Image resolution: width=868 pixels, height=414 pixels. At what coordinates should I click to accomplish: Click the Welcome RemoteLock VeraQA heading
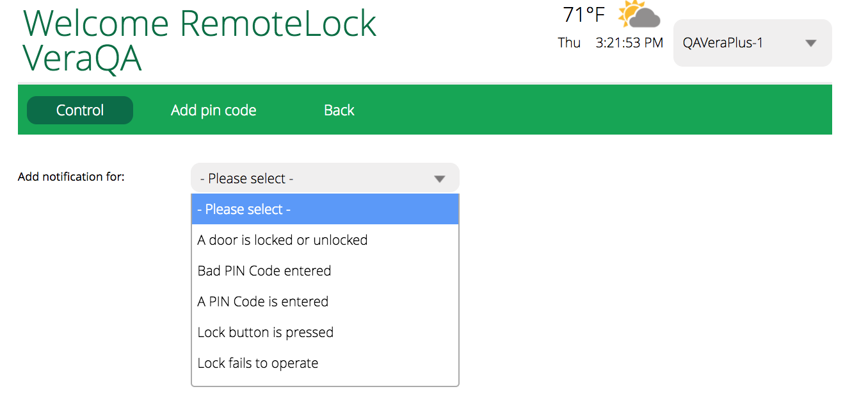pos(200,40)
